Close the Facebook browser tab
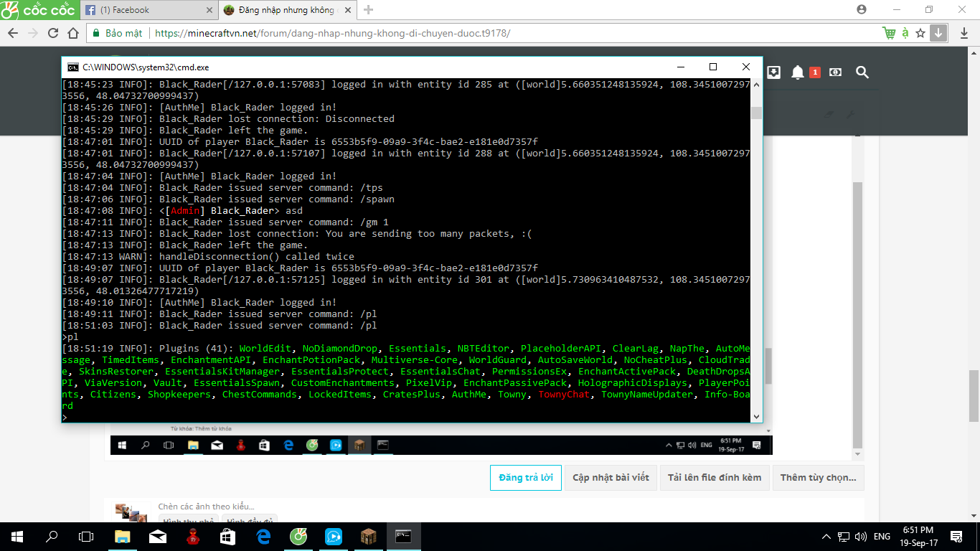The image size is (980, 551). pyautogui.click(x=208, y=10)
